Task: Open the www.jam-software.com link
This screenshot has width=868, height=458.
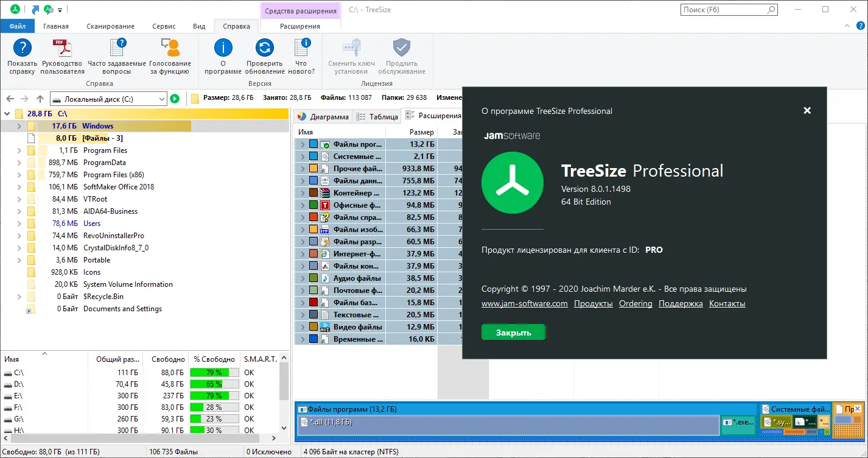Action: click(525, 303)
